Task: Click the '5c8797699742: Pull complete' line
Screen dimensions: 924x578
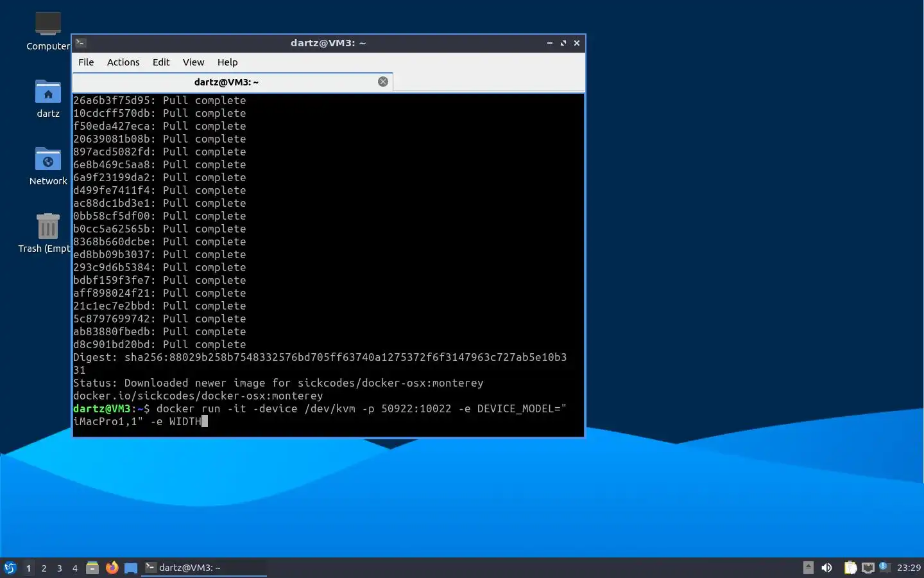Action: coord(159,319)
